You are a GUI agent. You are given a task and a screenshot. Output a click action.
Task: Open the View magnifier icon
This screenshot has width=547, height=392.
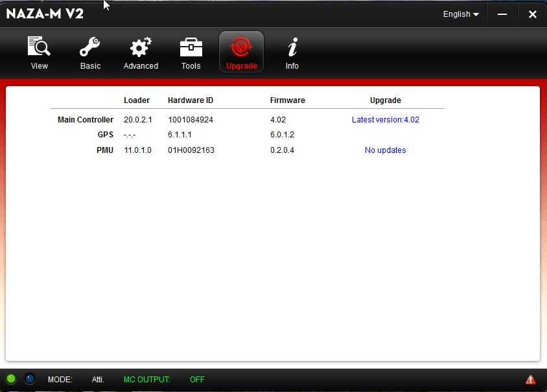(x=39, y=48)
